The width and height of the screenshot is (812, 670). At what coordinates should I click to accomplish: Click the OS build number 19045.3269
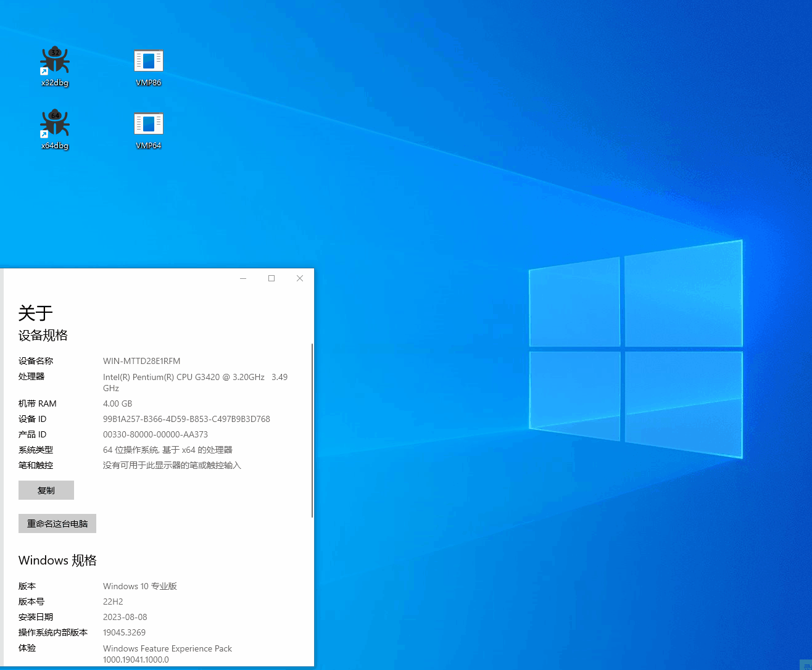click(125, 632)
